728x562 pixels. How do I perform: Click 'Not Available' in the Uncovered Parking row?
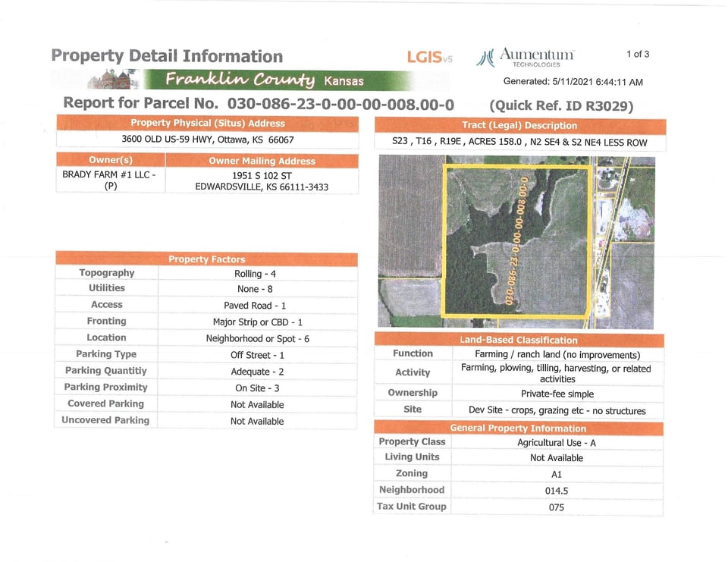tap(257, 421)
